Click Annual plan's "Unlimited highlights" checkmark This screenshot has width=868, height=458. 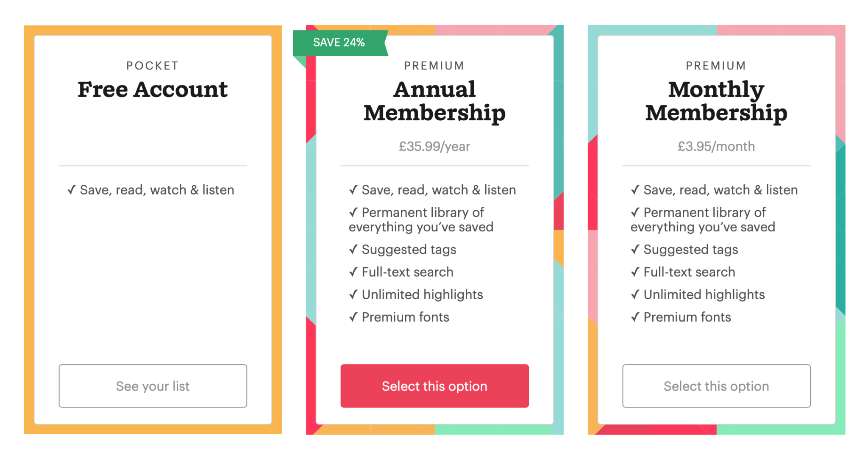[x=353, y=294]
